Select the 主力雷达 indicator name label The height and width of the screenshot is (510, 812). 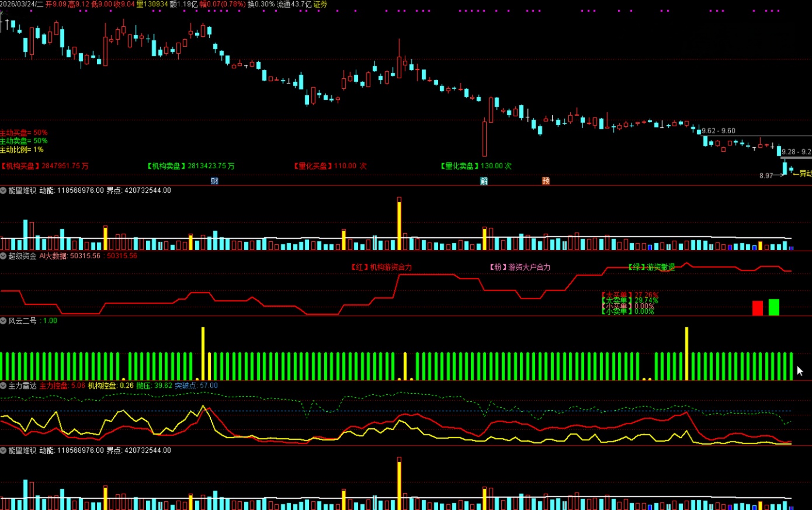point(22,386)
